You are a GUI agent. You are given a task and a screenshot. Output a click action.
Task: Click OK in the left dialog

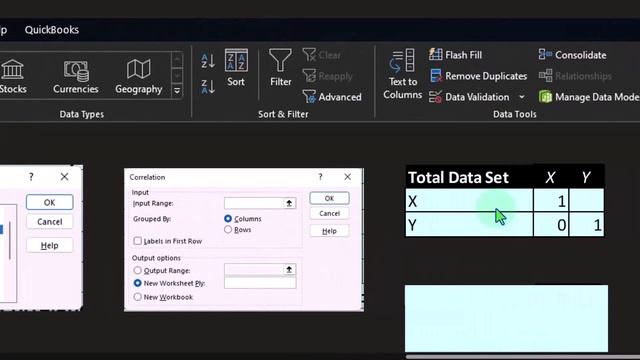49,202
